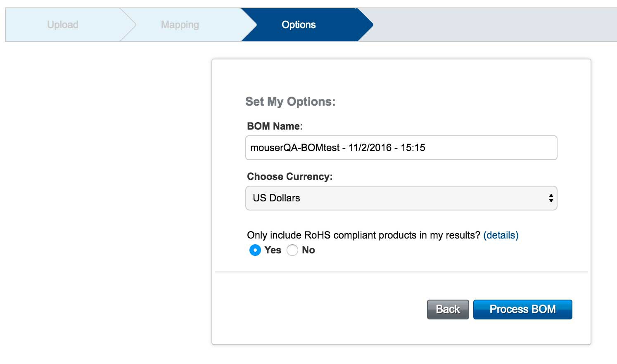Choose the No radio button for RoHS

pos(292,250)
